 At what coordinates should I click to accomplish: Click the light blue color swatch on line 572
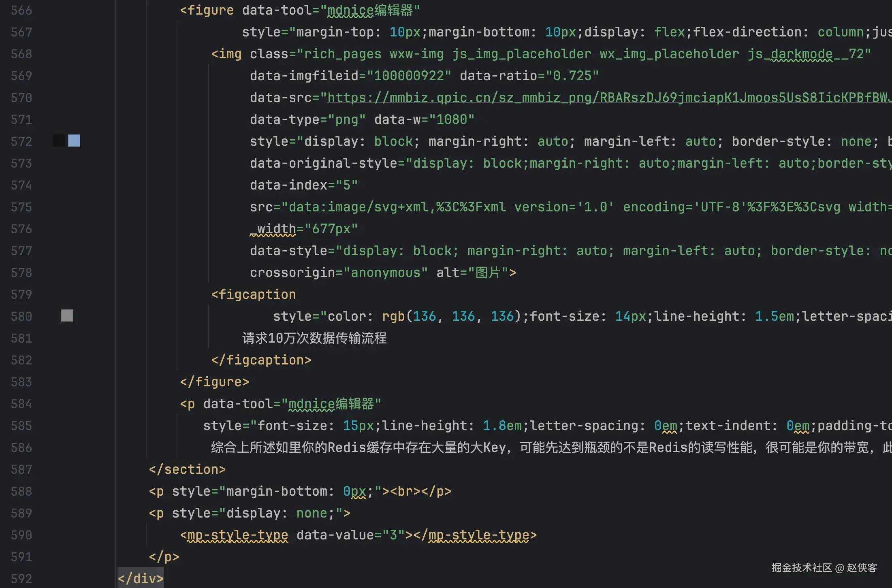coord(74,141)
